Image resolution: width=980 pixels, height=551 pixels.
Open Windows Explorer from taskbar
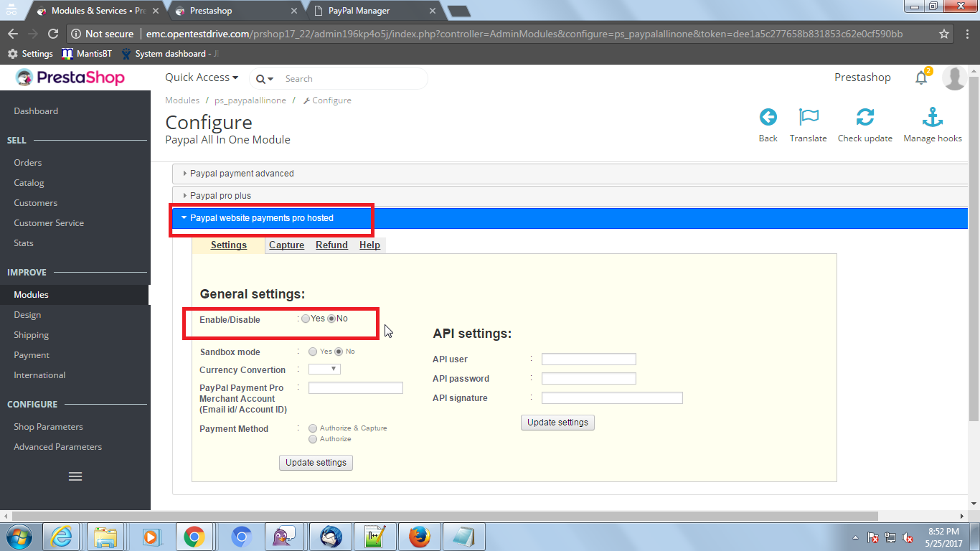point(105,537)
